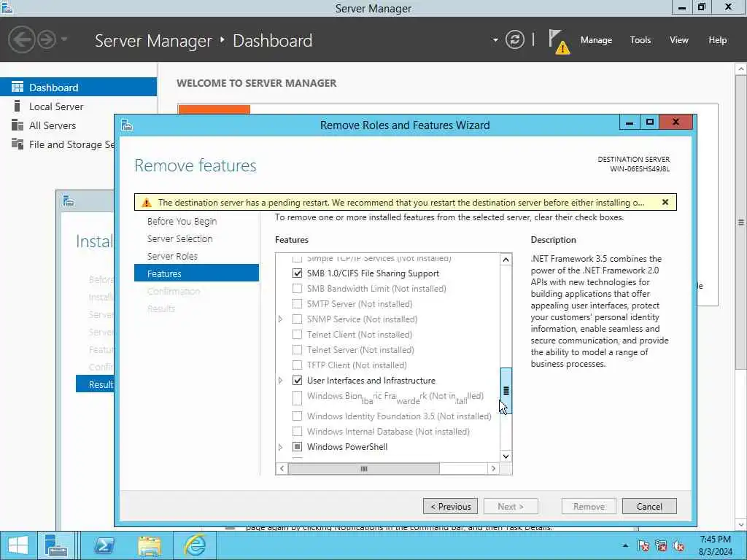The height and width of the screenshot is (560, 747).
Task: Click the Action Center flag tray icon
Action: 643,545
